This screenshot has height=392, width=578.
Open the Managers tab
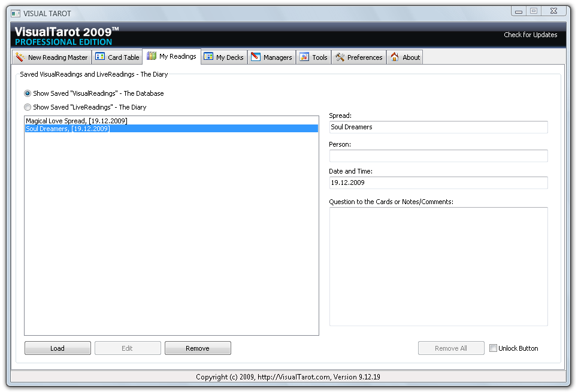(x=272, y=57)
